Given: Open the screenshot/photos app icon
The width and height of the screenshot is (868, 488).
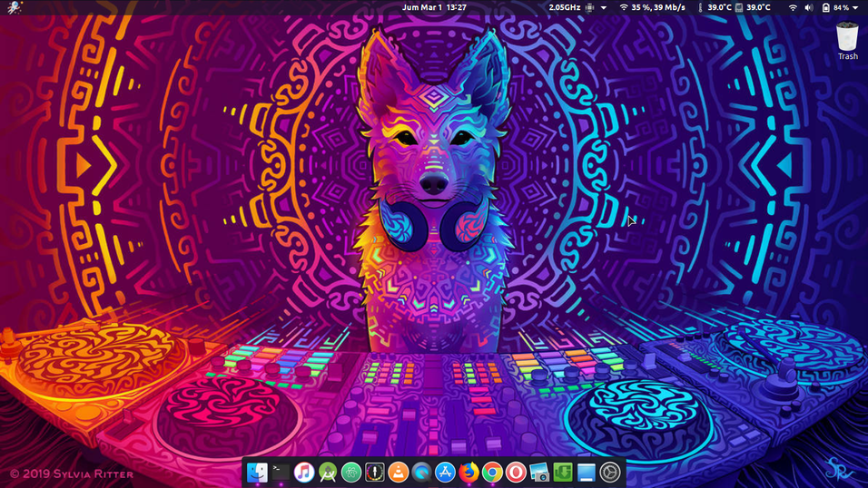Looking at the screenshot, I should 539,473.
